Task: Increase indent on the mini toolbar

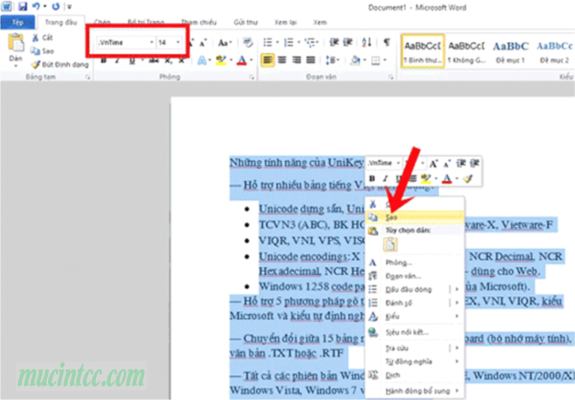Action: pyautogui.click(x=475, y=163)
